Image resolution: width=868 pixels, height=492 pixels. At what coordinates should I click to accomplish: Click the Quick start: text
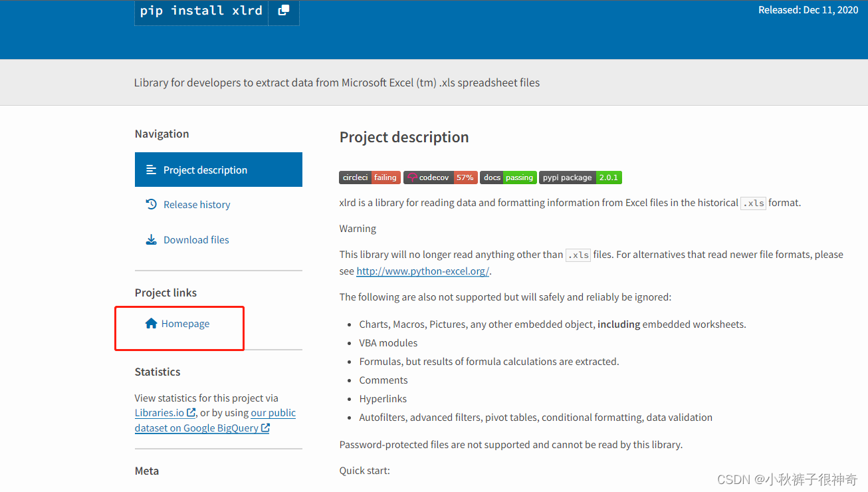[365, 471]
